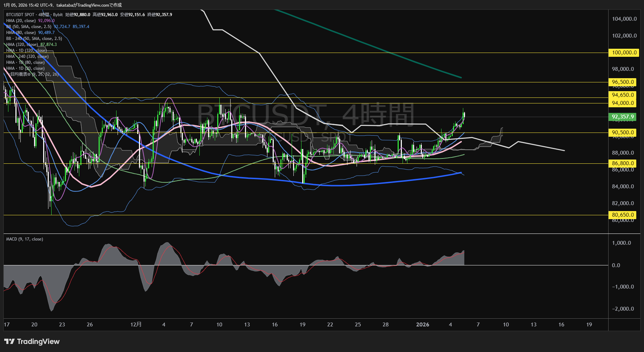644x352 pixels.
Task: Click the 2026 year marker on time axis
Action: [x=423, y=325]
